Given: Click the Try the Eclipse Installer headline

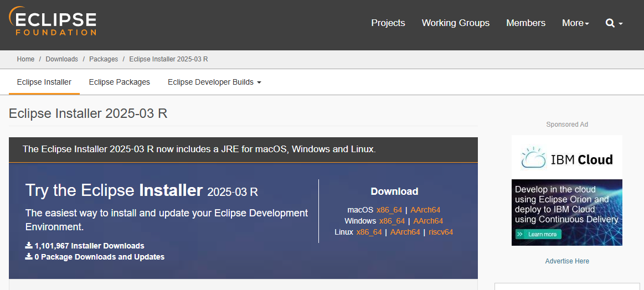Looking at the screenshot, I should (142, 190).
